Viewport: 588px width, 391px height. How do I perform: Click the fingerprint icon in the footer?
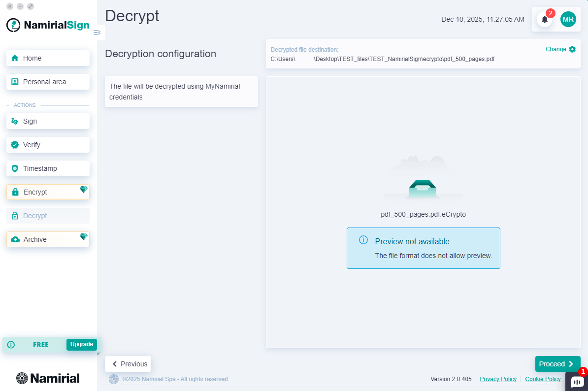tap(114, 379)
